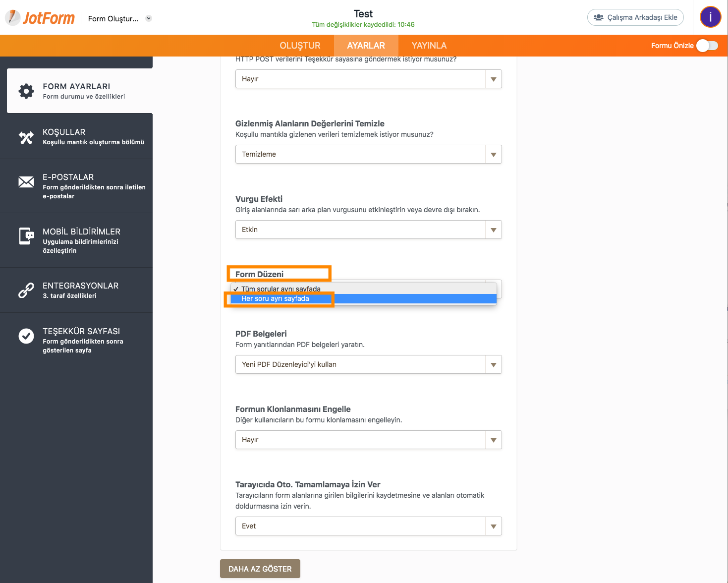728x583 pixels.
Task: Select 'Tüm sorular aynı sayfada' option
Action: 280,289
